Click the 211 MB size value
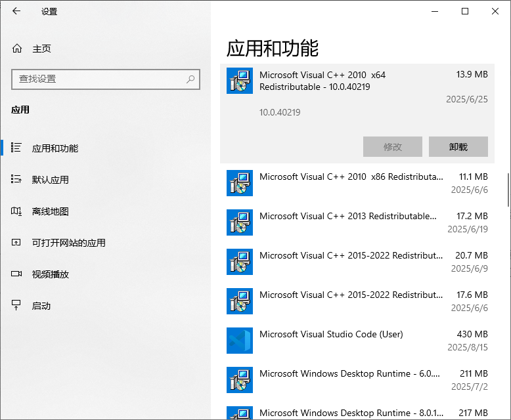The height and width of the screenshot is (420, 511). tap(474, 374)
